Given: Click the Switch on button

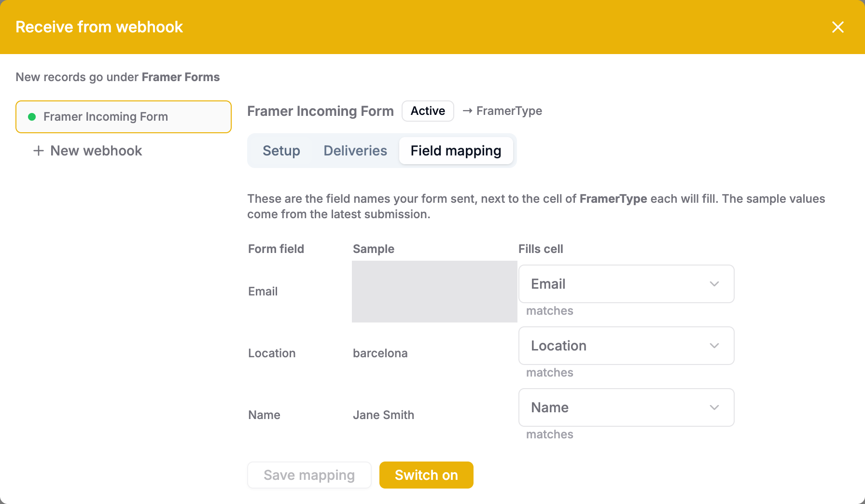Looking at the screenshot, I should click(x=426, y=475).
